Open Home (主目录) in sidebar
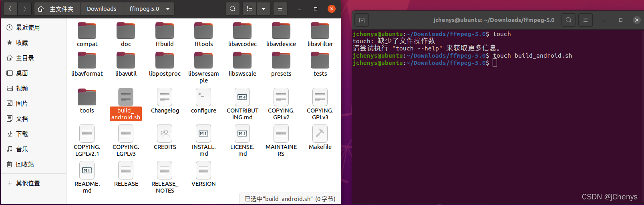The image size is (644, 205). 34,58
